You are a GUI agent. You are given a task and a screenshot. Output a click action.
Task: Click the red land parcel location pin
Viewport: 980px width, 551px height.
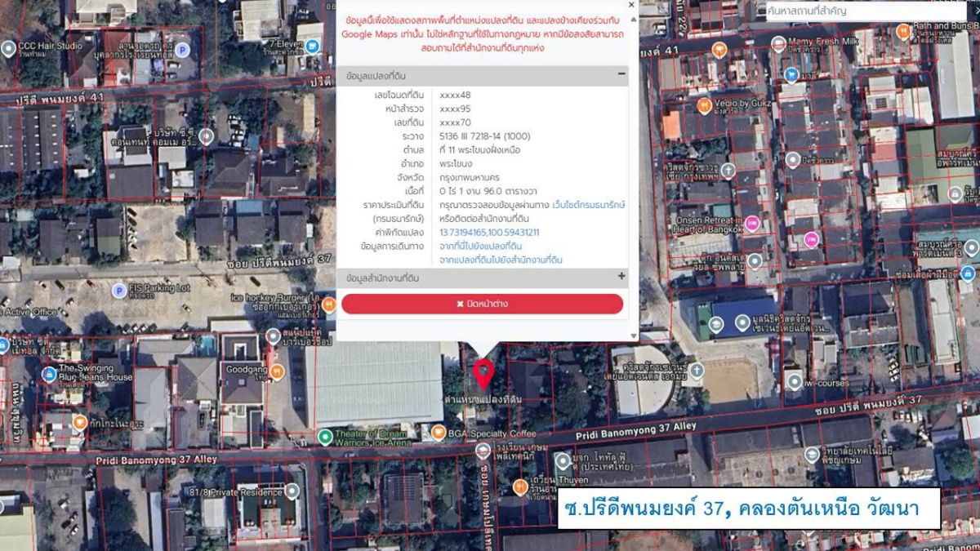[x=483, y=373]
